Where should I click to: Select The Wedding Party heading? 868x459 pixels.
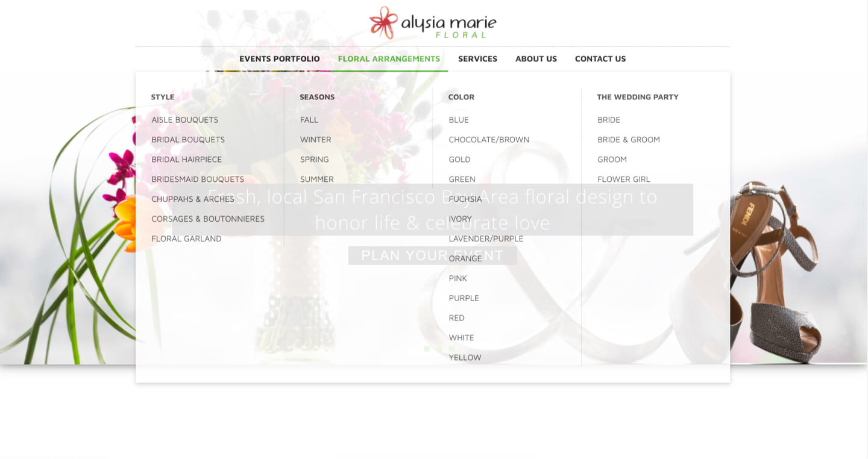click(x=638, y=97)
